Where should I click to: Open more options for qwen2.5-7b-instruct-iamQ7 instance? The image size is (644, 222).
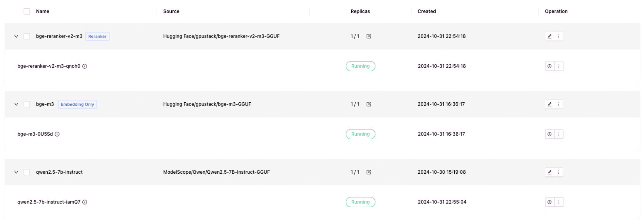click(x=559, y=202)
